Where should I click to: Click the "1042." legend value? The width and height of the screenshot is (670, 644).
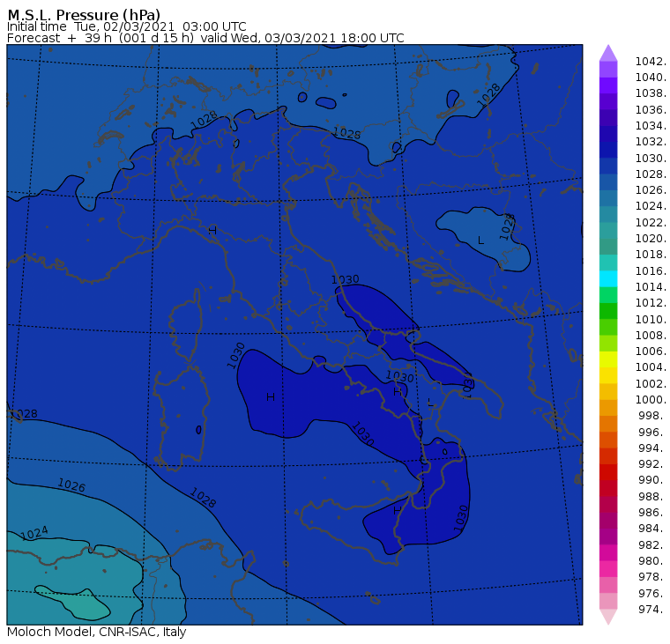(651, 62)
